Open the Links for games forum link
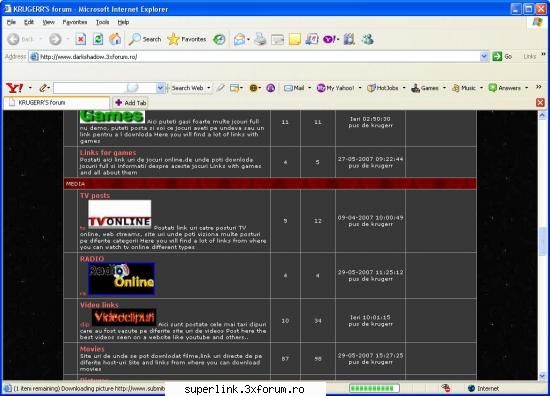The width and height of the screenshot is (550, 396). click(108, 153)
